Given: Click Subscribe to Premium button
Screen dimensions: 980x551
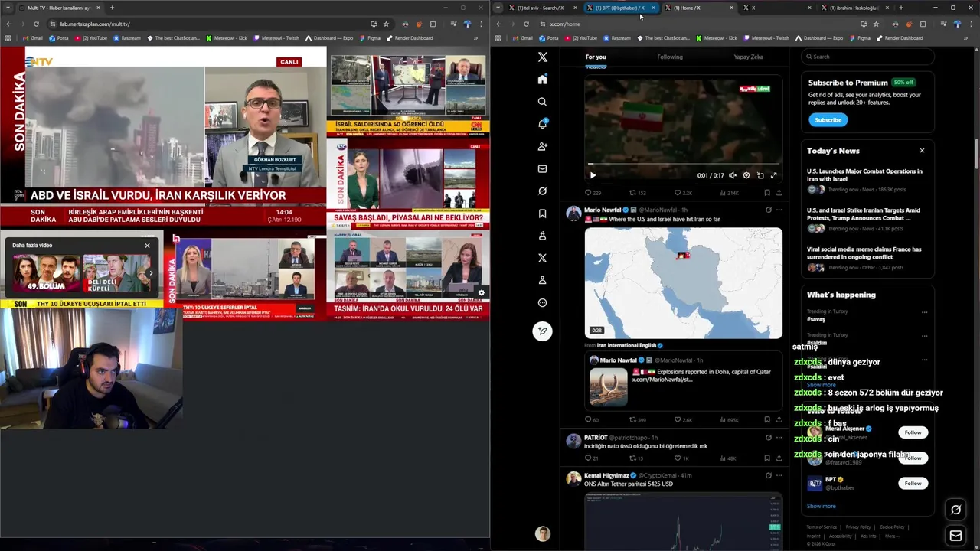Looking at the screenshot, I should tap(828, 120).
